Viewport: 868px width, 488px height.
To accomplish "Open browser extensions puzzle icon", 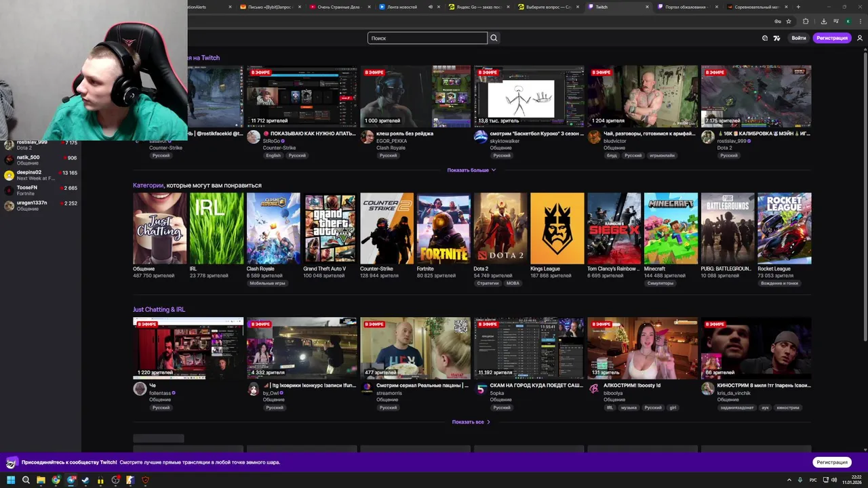I will [x=806, y=22].
